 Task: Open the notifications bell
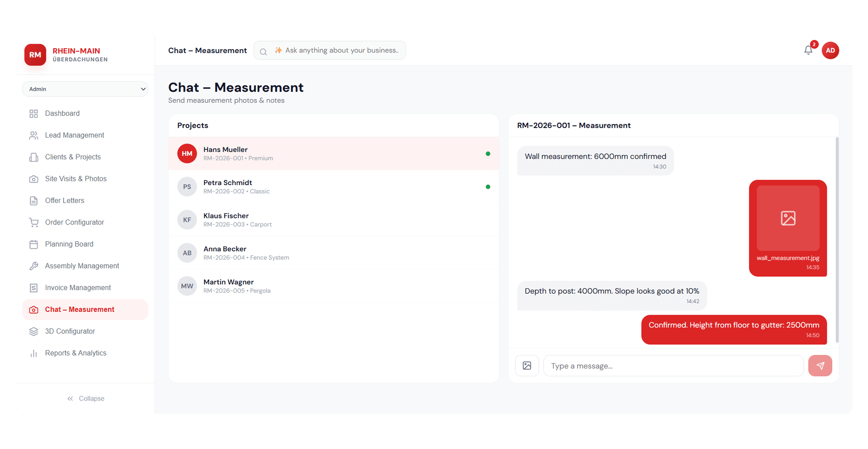[x=808, y=50]
